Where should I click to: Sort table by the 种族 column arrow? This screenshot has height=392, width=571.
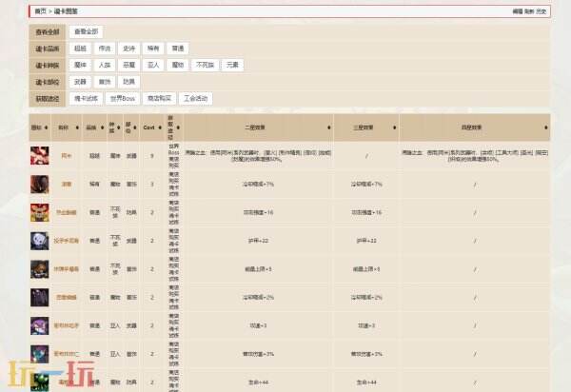tap(119, 127)
